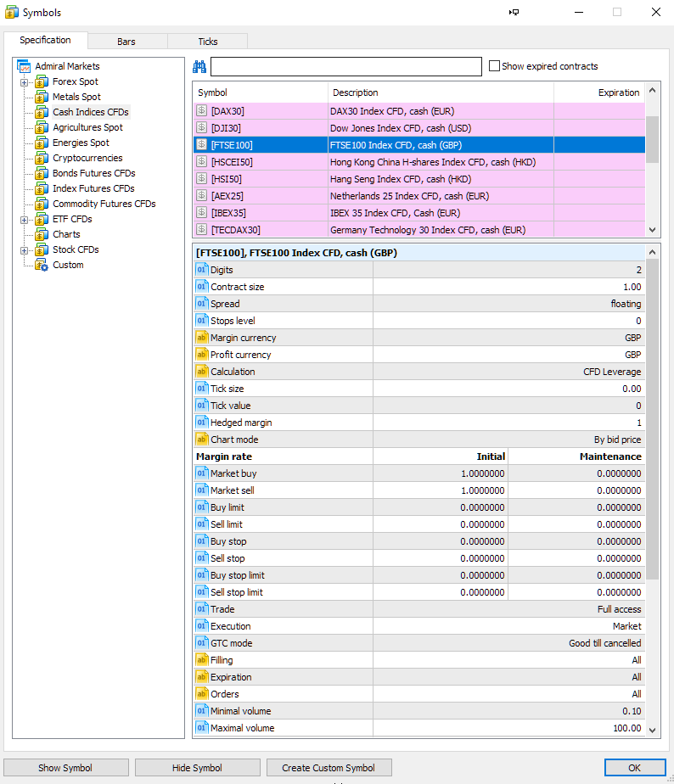Switch to the Bars tab
674x784 pixels.
126,42
